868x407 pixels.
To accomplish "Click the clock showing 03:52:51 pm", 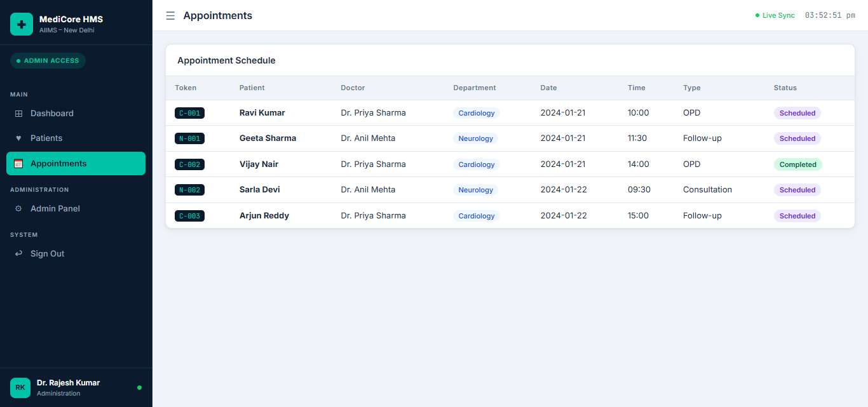I will 830,15.
